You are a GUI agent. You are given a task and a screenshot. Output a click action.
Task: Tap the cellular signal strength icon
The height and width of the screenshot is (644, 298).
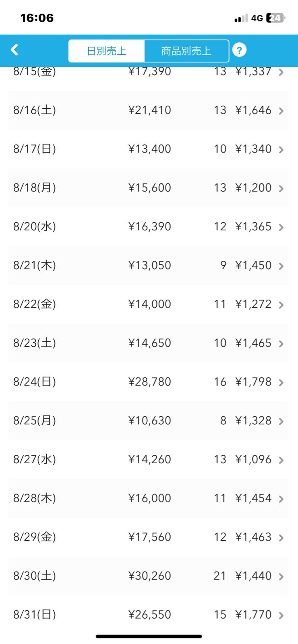pos(241,19)
